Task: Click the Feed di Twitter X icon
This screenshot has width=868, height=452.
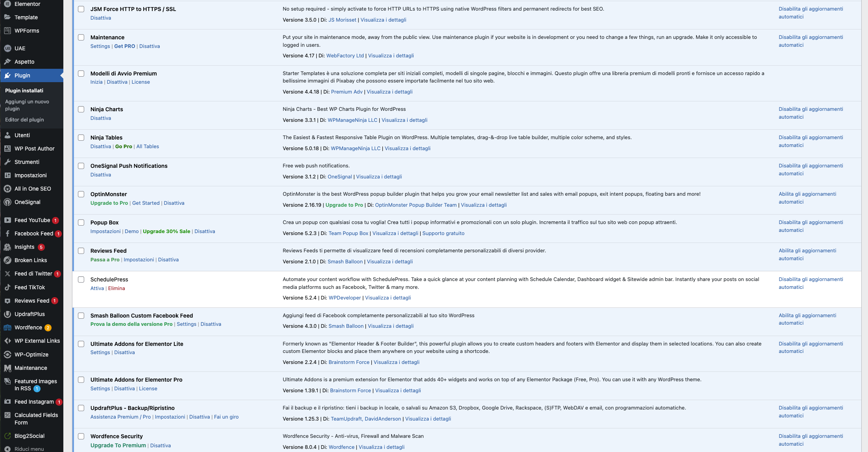Action: click(x=7, y=274)
